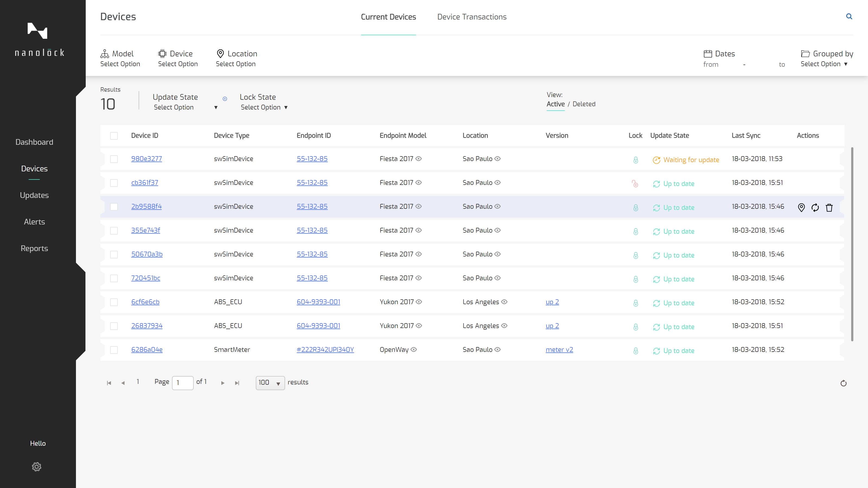
Task: Click lock icon for device 980e3277
Action: [x=636, y=160]
